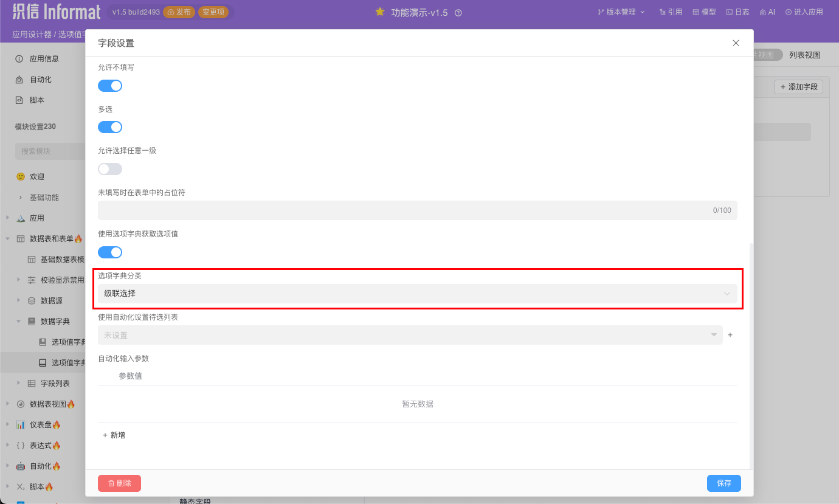Image resolution: width=839 pixels, height=504 pixels.
Task: Turn off 使用选项字典获取选项值 switch
Action: point(110,252)
